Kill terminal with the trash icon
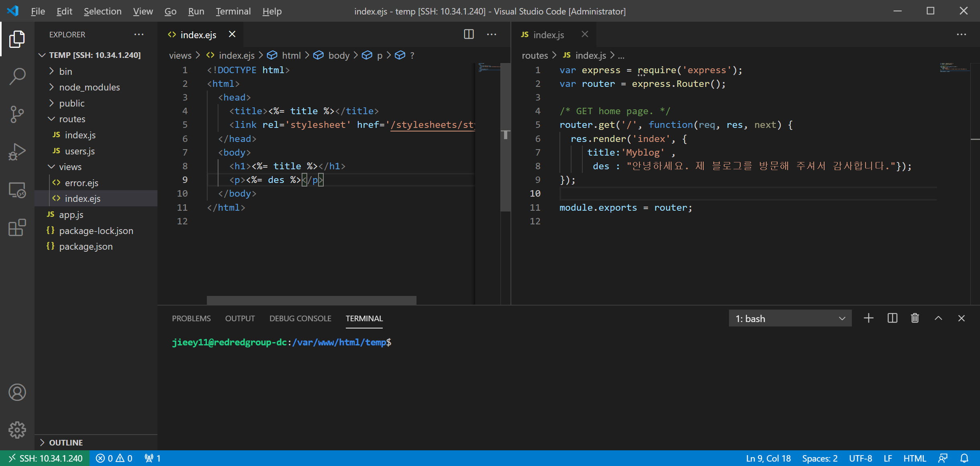This screenshot has width=980, height=466. tap(915, 318)
